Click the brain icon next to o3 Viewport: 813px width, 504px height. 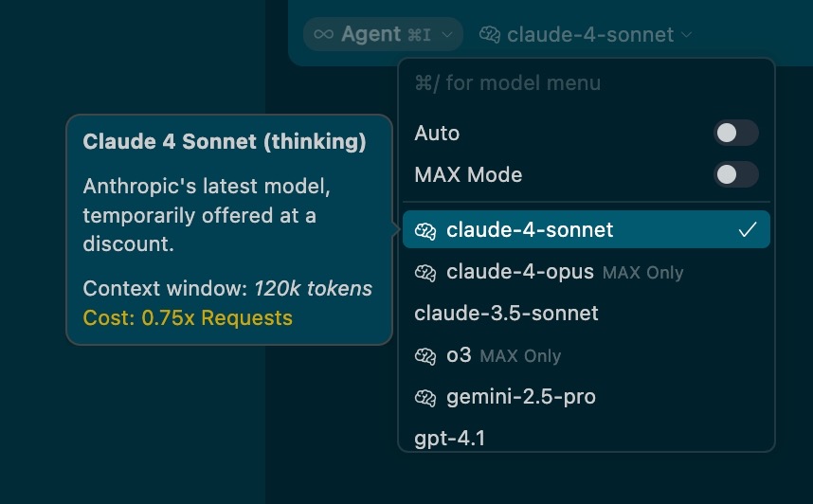[x=425, y=356]
